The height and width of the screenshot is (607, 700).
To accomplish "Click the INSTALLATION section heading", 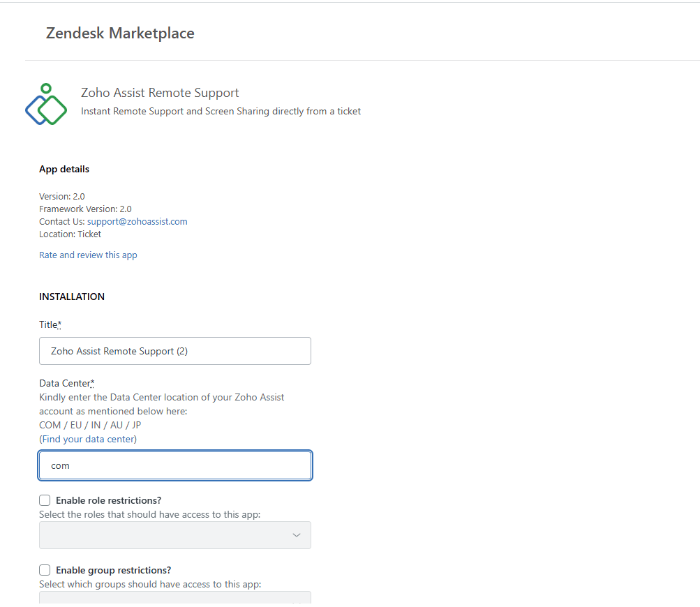I will [72, 297].
